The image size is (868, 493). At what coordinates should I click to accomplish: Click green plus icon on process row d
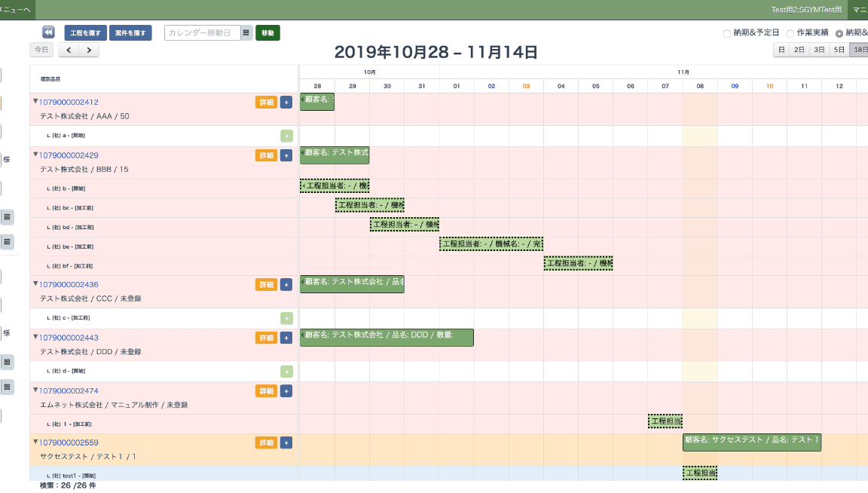pos(286,371)
